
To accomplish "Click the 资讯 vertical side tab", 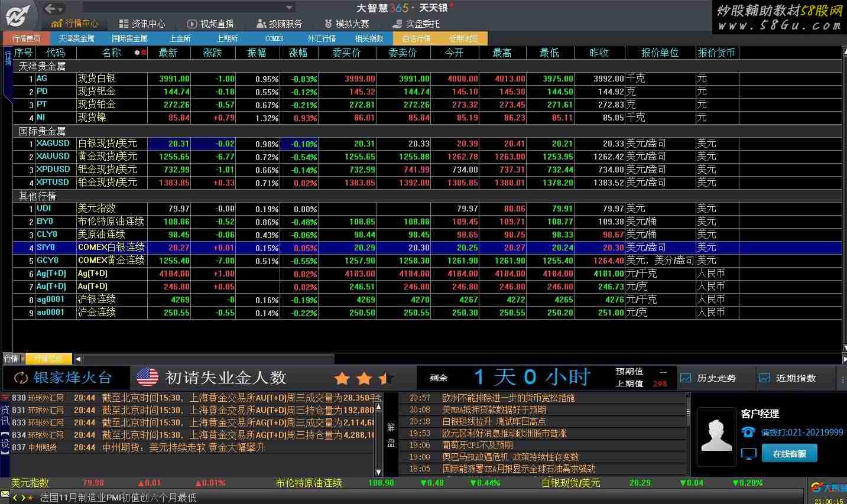I will (x=5, y=415).
